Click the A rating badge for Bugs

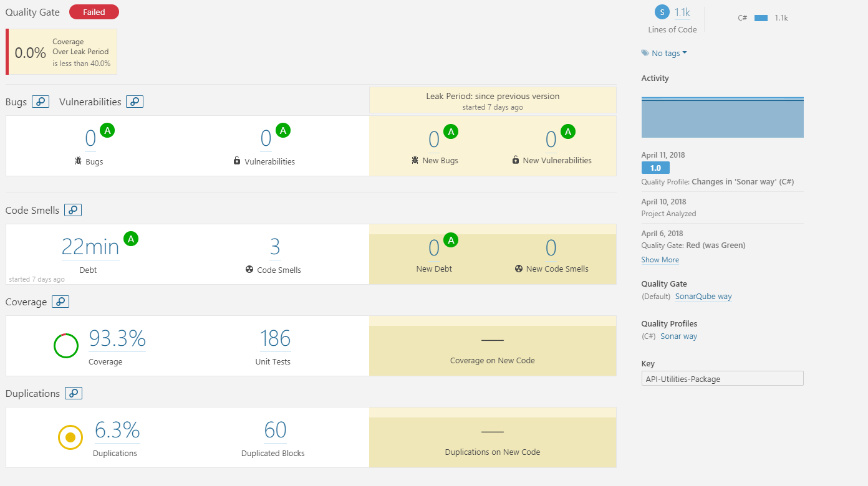click(x=107, y=131)
